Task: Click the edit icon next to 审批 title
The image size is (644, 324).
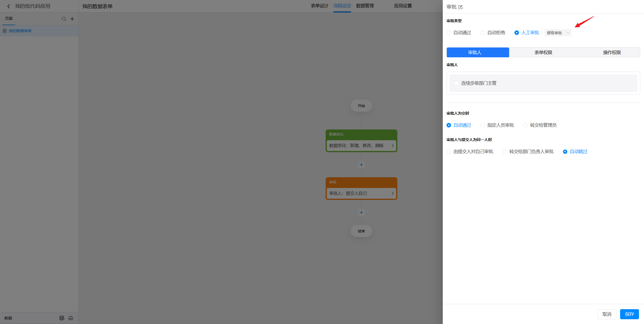Action: [460, 7]
